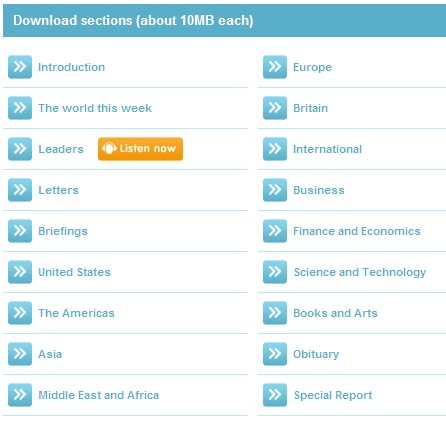Open the United States section link
This screenshot has height=426, width=446.
tap(74, 272)
